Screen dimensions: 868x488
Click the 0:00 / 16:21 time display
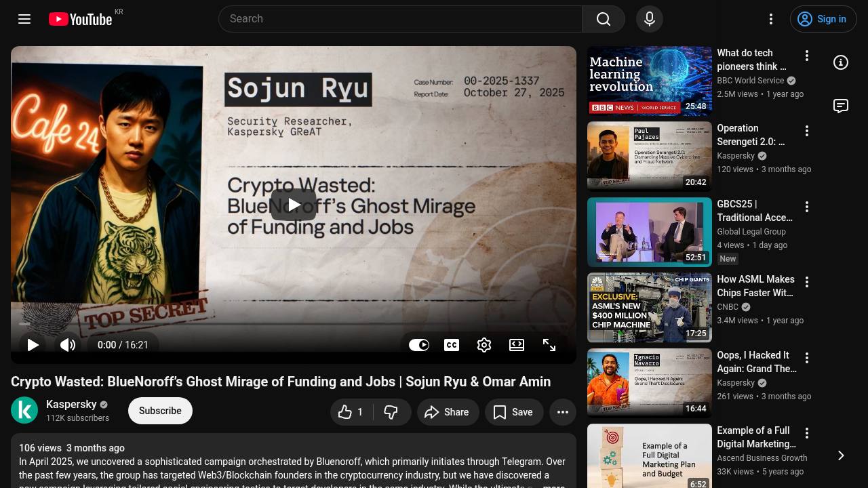pos(123,345)
